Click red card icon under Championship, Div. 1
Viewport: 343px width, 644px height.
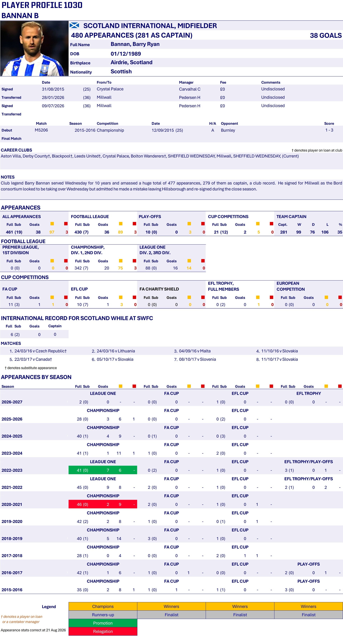134,261
